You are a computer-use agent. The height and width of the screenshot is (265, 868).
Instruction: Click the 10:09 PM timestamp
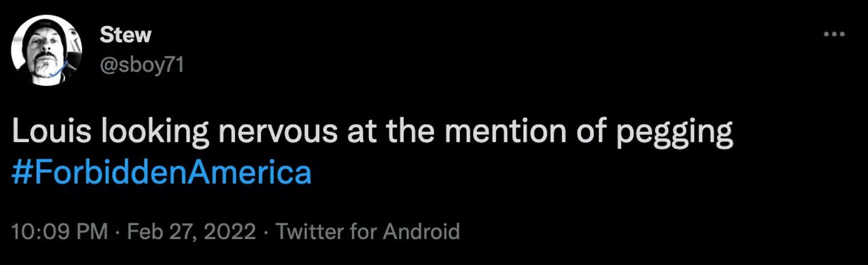tap(60, 231)
